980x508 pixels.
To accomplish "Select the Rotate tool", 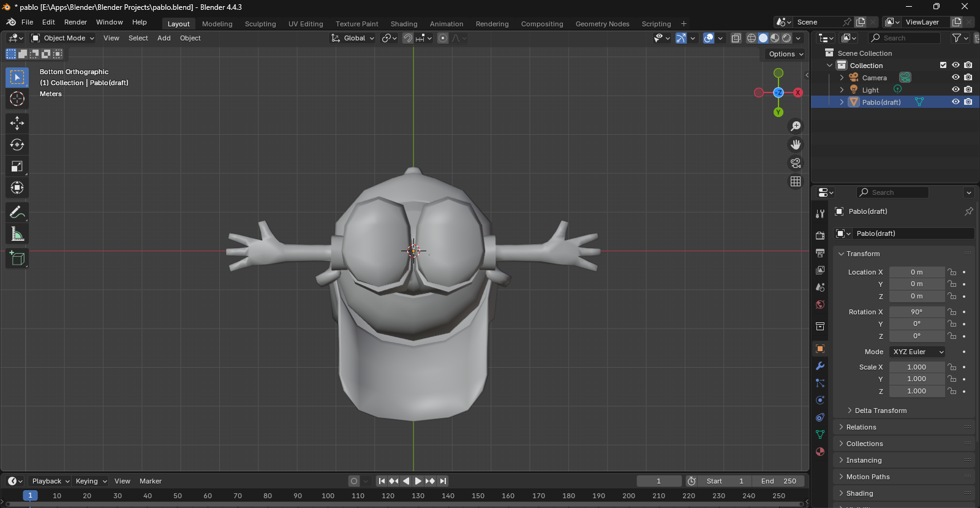I will (17, 145).
